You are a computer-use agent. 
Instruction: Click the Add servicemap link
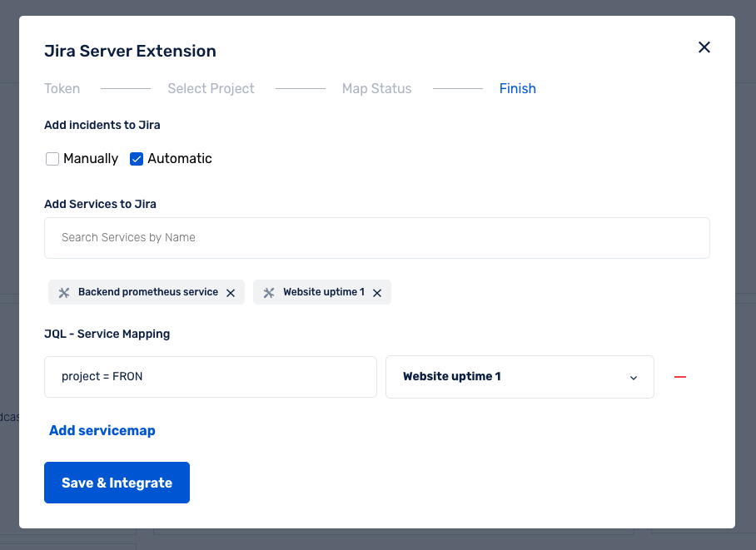click(x=102, y=430)
